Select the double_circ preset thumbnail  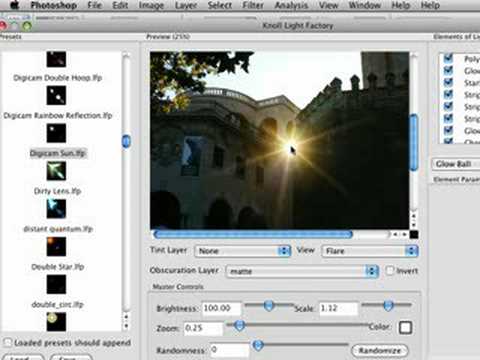pos(56,284)
